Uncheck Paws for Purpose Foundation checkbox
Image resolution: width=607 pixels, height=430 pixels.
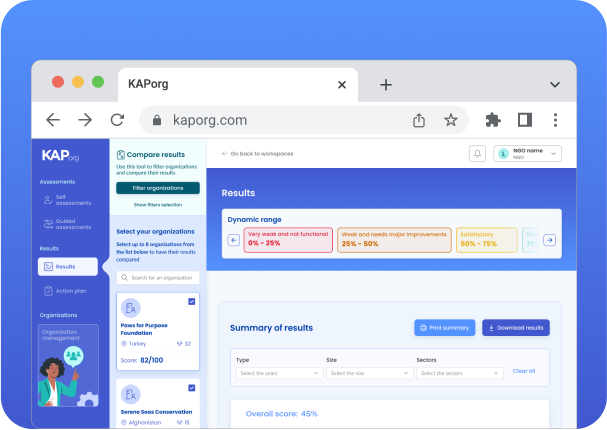[x=192, y=302]
